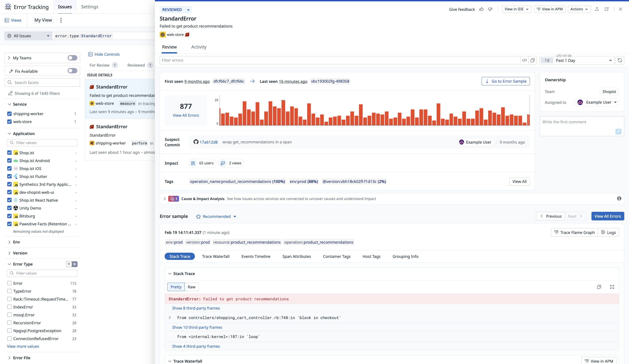
Task: Click the Filter errors input field
Action: pyautogui.click(x=339, y=60)
